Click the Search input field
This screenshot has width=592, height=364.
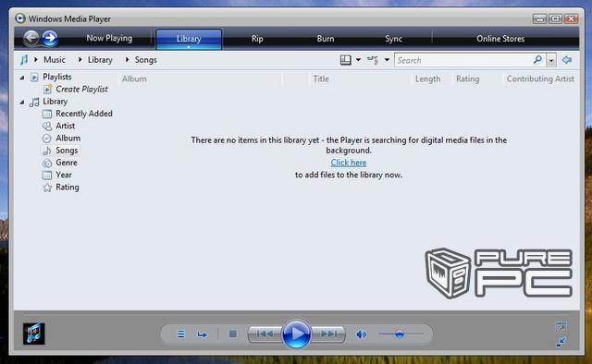[464, 60]
